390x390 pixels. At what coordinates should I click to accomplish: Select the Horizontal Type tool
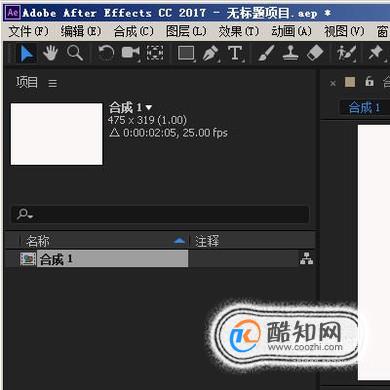[x=236, y=53]
